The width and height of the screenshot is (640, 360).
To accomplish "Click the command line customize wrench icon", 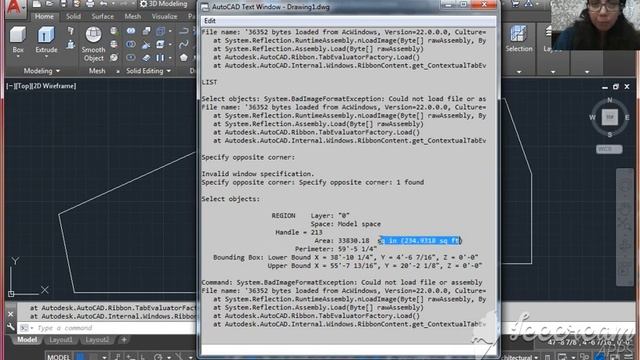I will (11, 327).
